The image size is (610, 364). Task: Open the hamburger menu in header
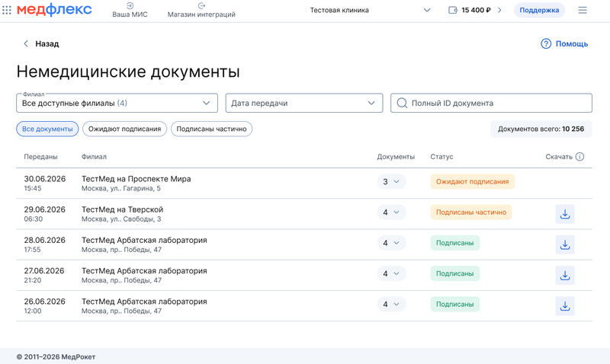tap(583, 10)
